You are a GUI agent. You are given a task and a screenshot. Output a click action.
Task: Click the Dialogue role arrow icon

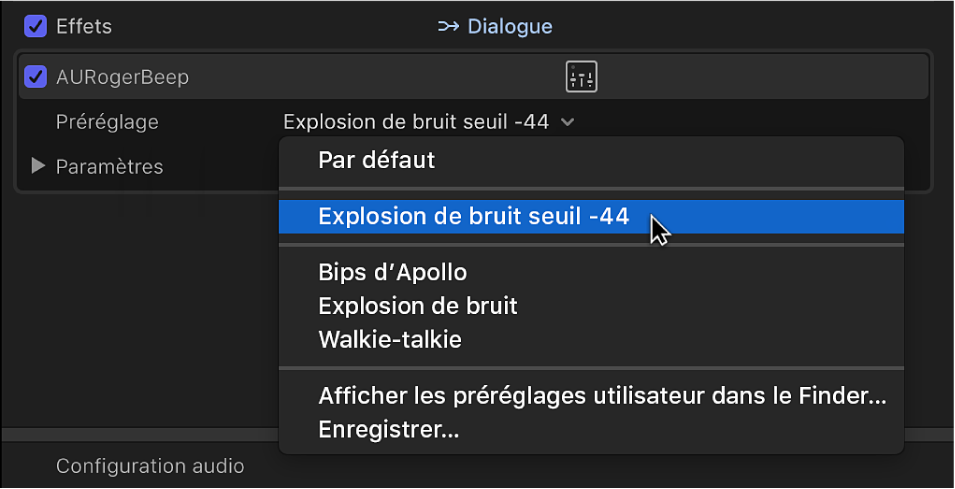(x=448, y=27)
